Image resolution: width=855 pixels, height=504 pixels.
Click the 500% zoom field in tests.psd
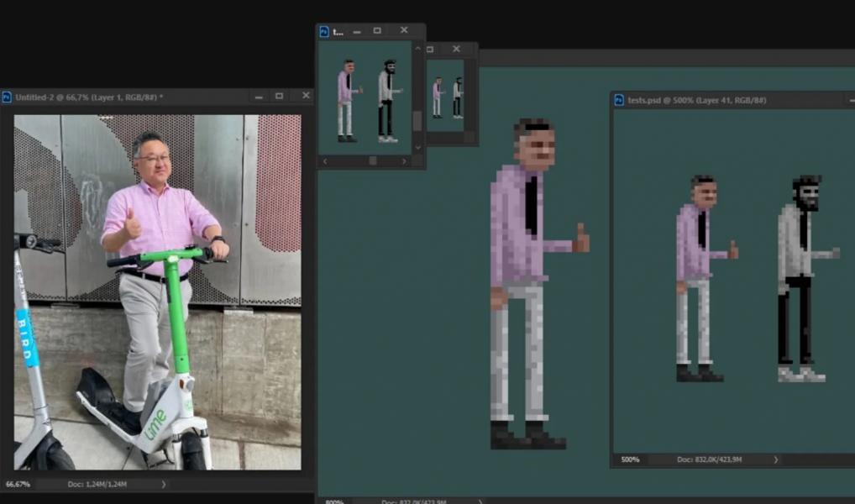pos(630,459)
